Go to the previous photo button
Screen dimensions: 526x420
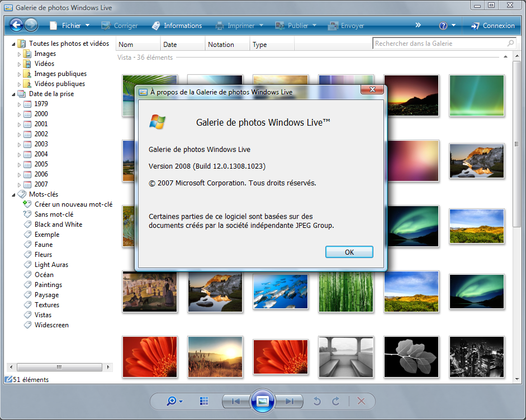[x=236, y=401]
